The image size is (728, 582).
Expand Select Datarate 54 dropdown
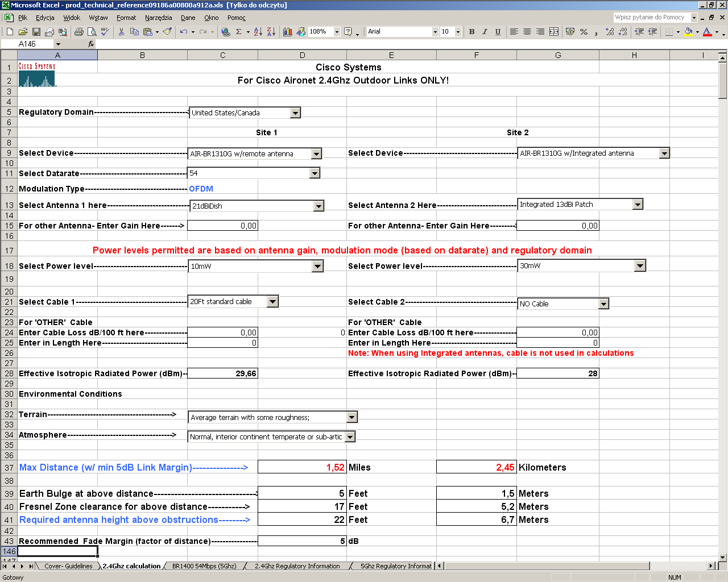pyautogui.click(x=315, y=173)
